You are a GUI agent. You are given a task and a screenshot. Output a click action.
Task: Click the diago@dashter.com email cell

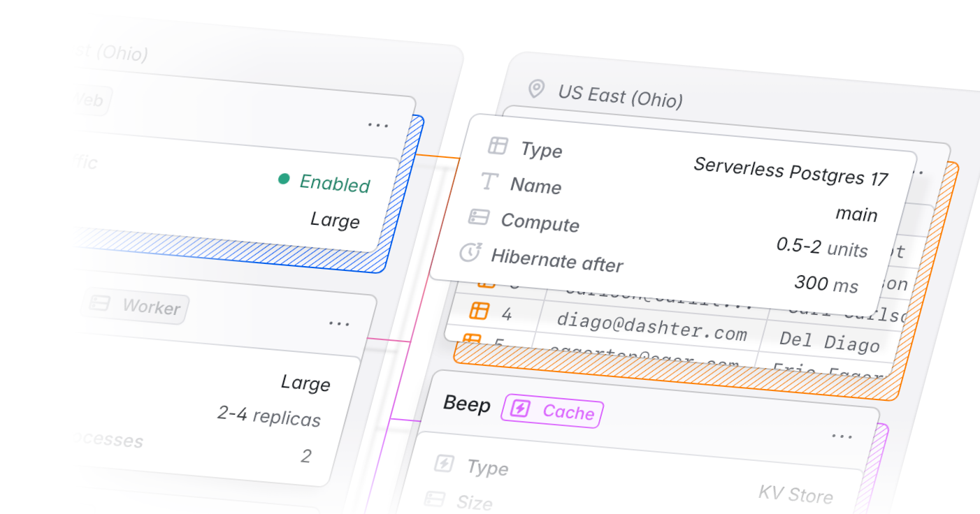point(651,326)
